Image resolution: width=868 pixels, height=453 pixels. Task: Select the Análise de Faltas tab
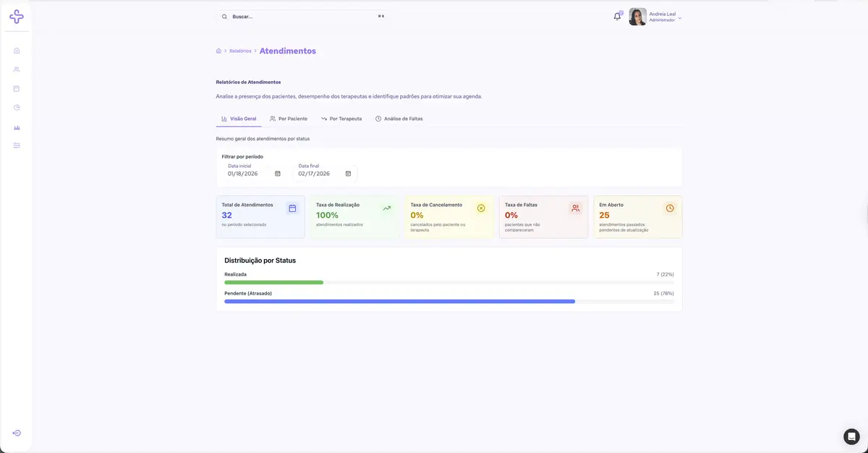(x=399, y=119)
